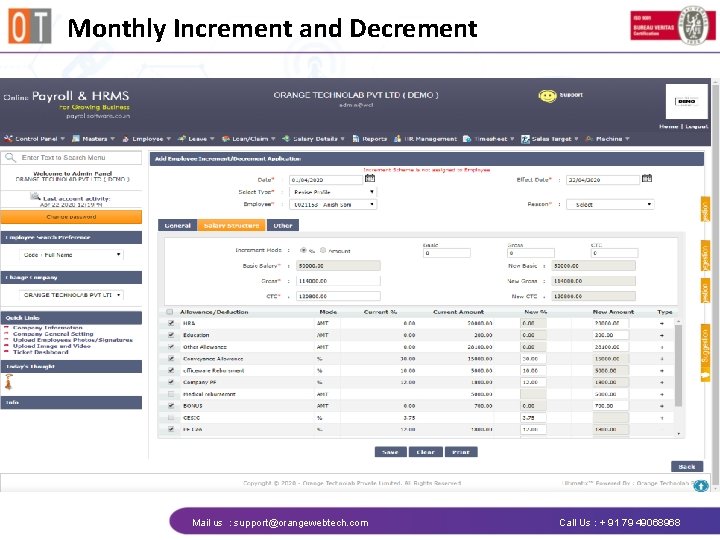Click the scroll-to-top arrow icon
The image size is (720, 540).
point(701,485)
